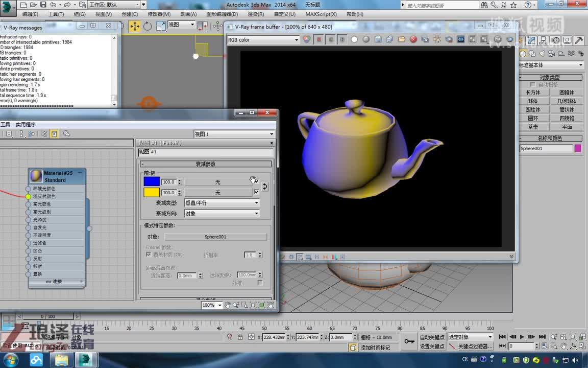Select the pan (hand) tool in material editor
The width and height of the screenshot is (588, 368).
(228, 305)
